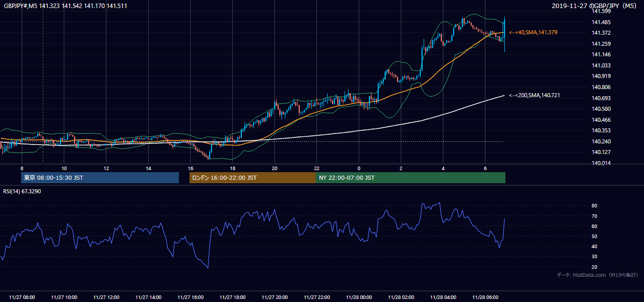
Task: Click price axis value 140.466
Action: pyautogui.click(x=601, y=120)
